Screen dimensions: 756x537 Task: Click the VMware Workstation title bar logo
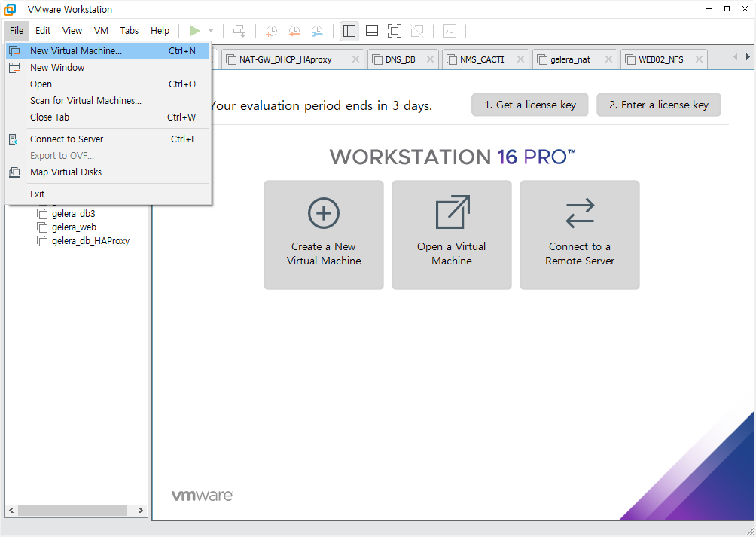(x=10, y=9)
